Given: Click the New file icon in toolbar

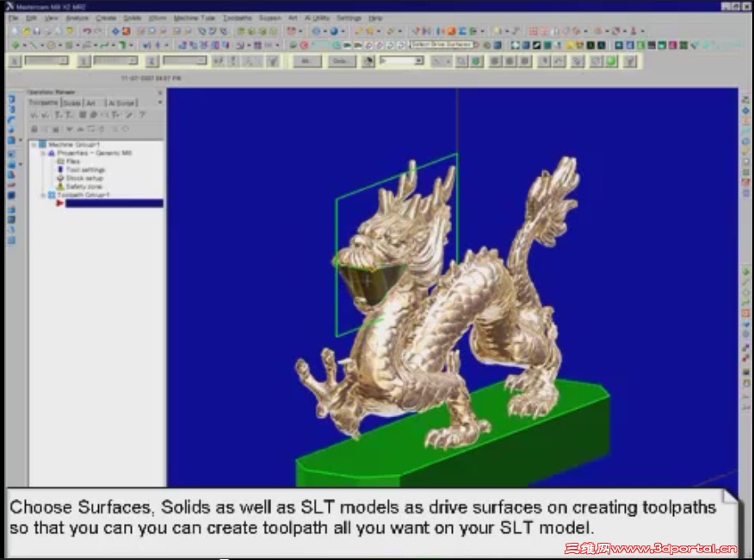Looking at the screenshot, I should coord(15,31).
